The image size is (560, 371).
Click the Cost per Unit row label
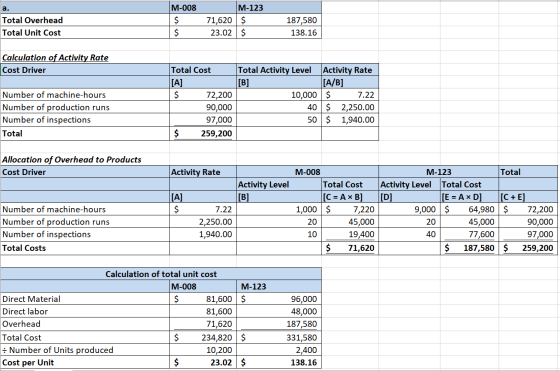[x=28, y=362]
